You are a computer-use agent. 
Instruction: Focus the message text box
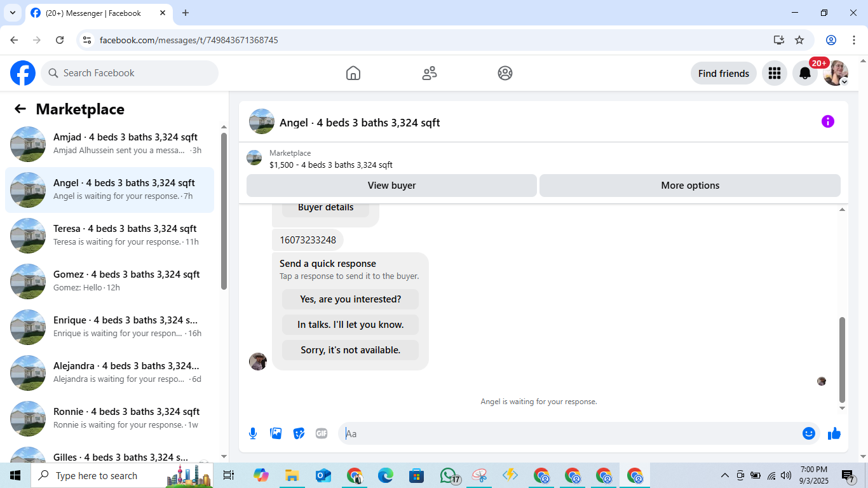[571, 433]
